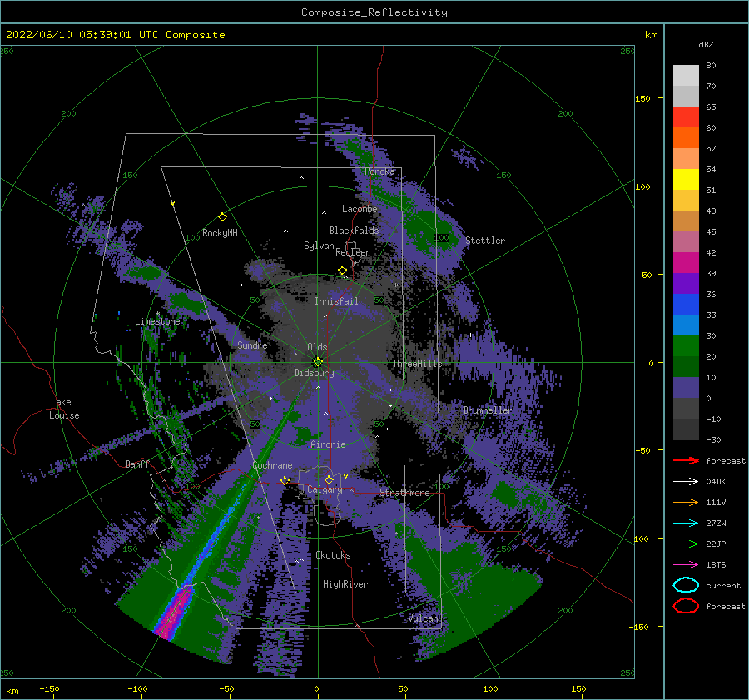The height and width of the screenshot is (700, 749).
Task: Click the yellow diamond marker above Calgary label
Action: 329,479
